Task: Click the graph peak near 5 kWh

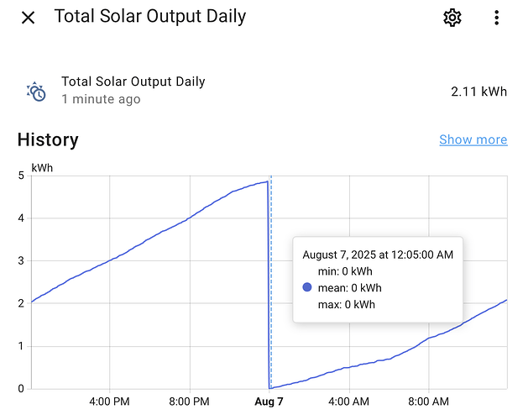Action: coord(267,182)
